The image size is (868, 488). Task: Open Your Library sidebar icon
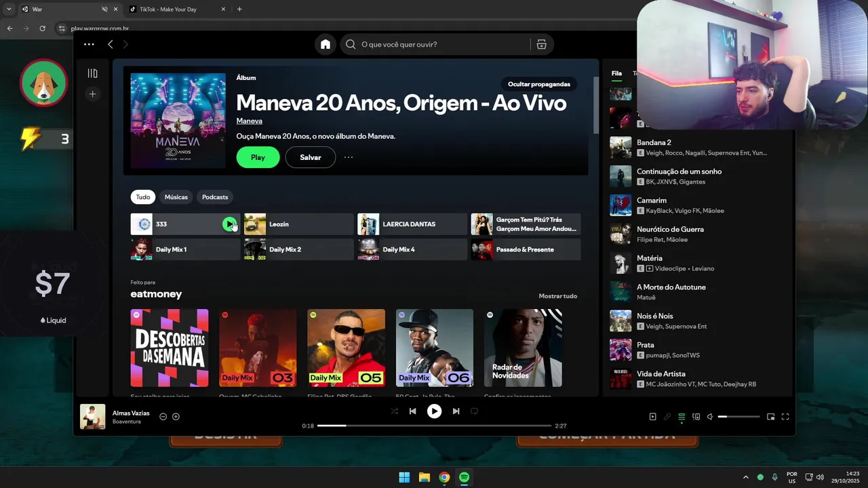tap(93, 73)
